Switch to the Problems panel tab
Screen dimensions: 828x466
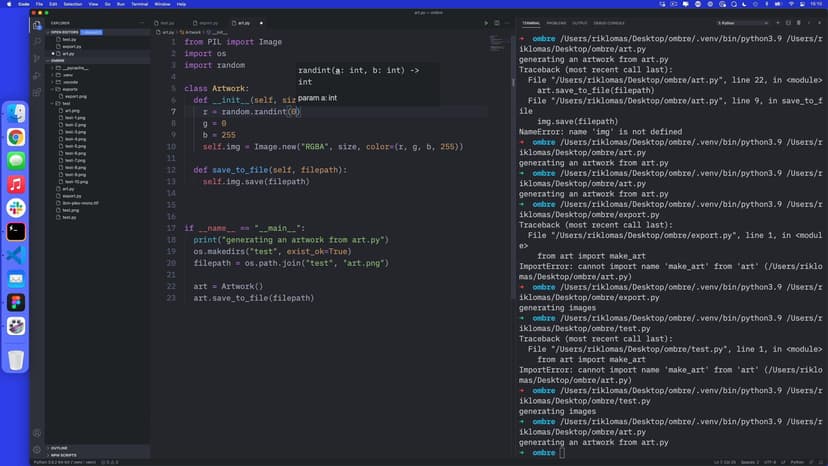[x=556, y=22]
